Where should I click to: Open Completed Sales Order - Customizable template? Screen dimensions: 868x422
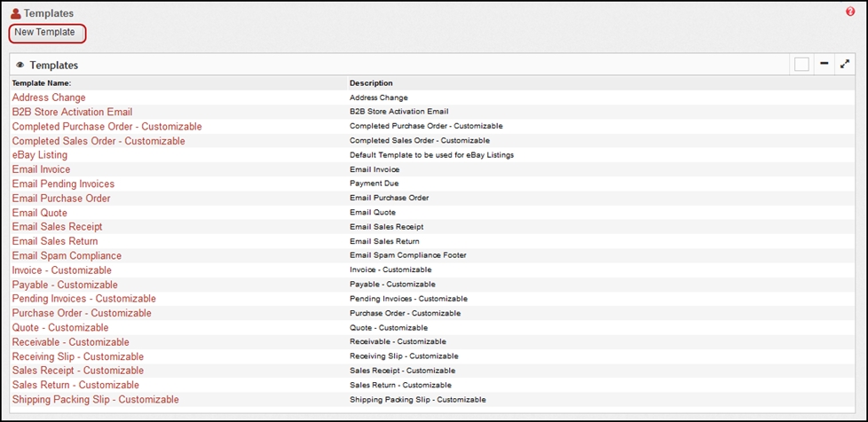click(99, 141)
